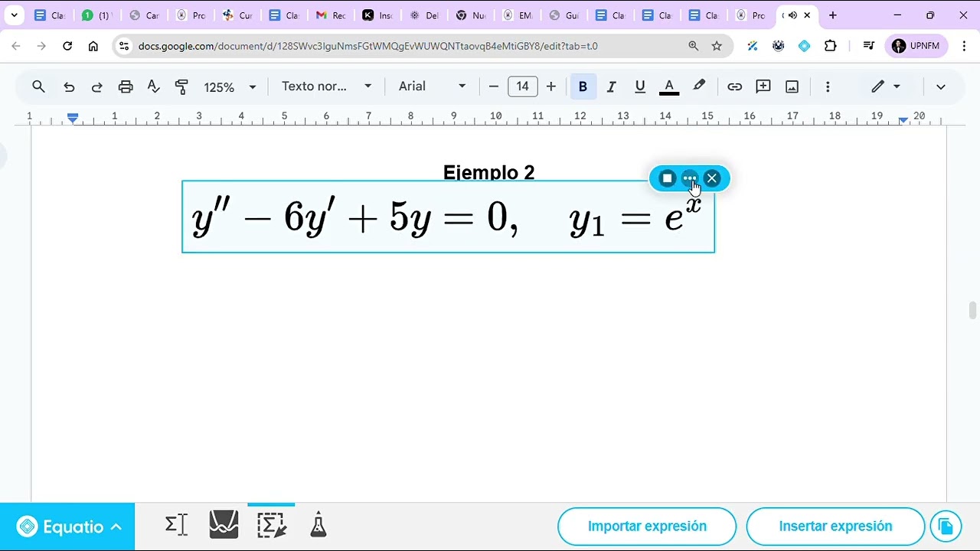Switch to the Gui tab
Viewport: 980px width, 551px height.
tap(564, 15)
